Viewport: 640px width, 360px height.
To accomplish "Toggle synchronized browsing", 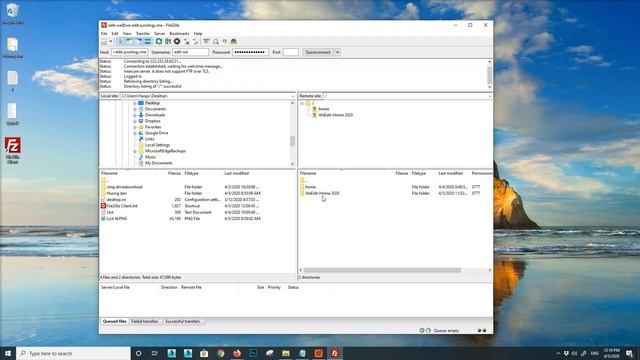I will [224, 42].
